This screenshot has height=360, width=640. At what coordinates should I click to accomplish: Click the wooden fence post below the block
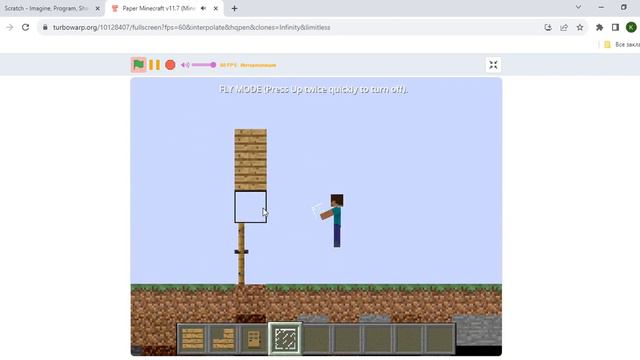(241, 254)
